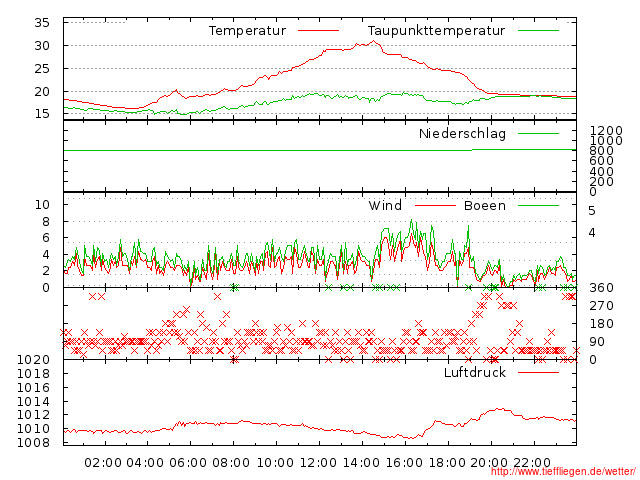This screenshot has width=640, height=480.
Task: Click the 270 wind direction axis value
Action: coord(601,306)
